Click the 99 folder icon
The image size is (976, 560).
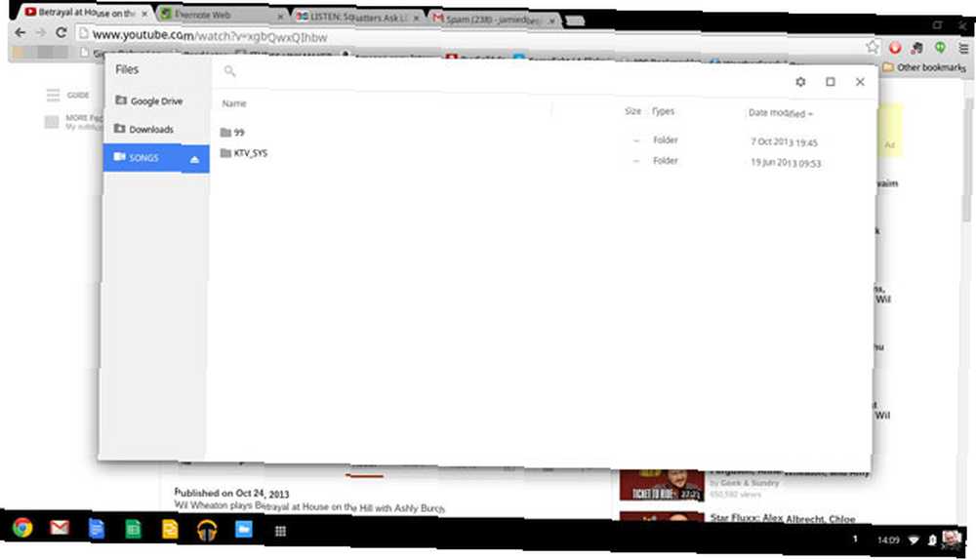pos(225,132)
